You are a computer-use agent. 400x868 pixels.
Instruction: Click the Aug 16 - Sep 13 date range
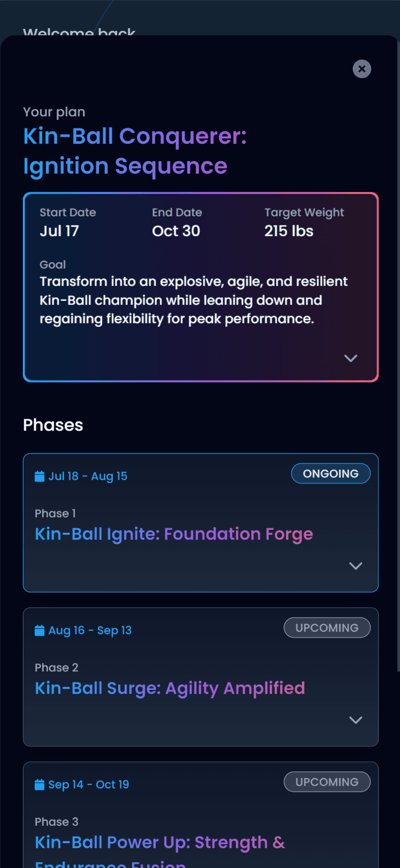coord(90,631)
